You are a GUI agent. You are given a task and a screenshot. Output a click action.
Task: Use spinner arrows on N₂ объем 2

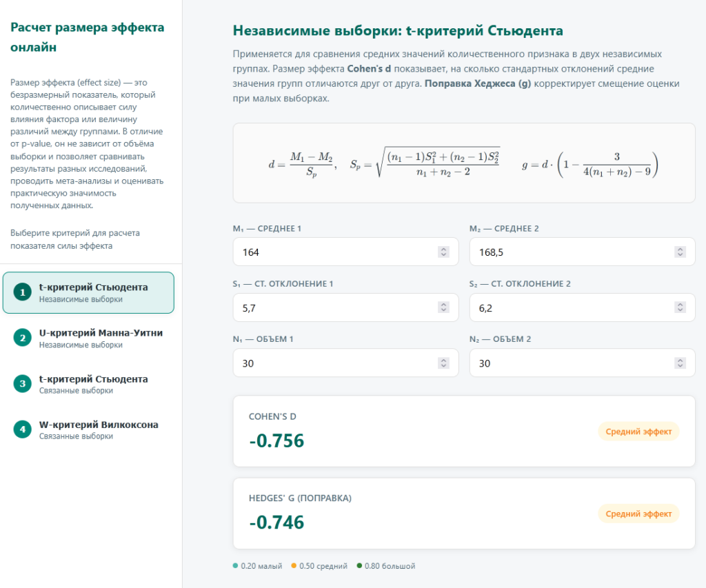coord(680,363)
